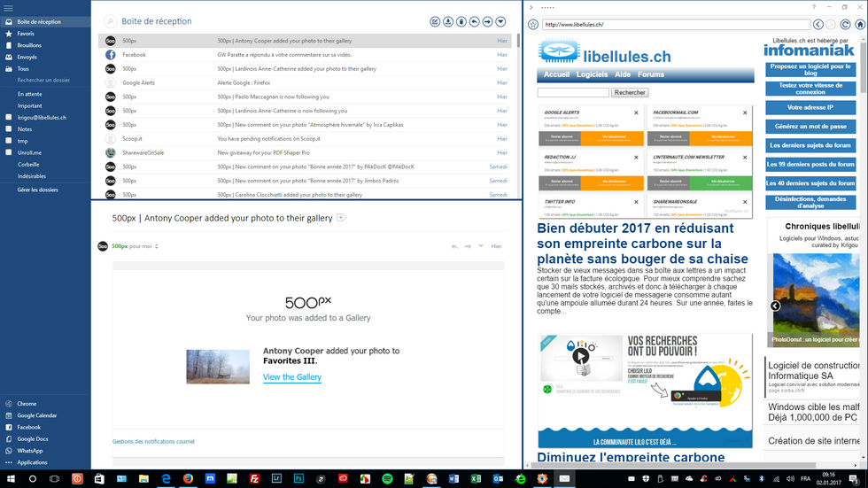
Task: Click the search text field on libellules.ch
Action: (573, 92)
